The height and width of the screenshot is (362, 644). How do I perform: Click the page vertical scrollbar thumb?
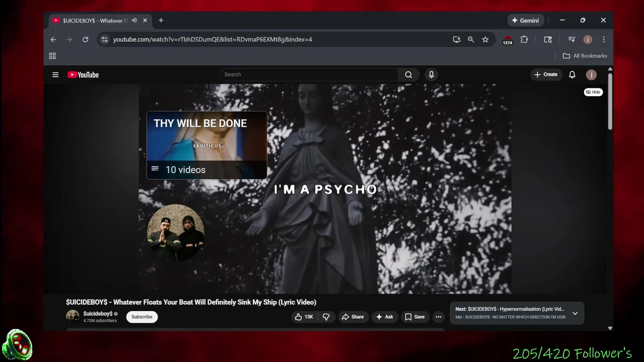610,101
